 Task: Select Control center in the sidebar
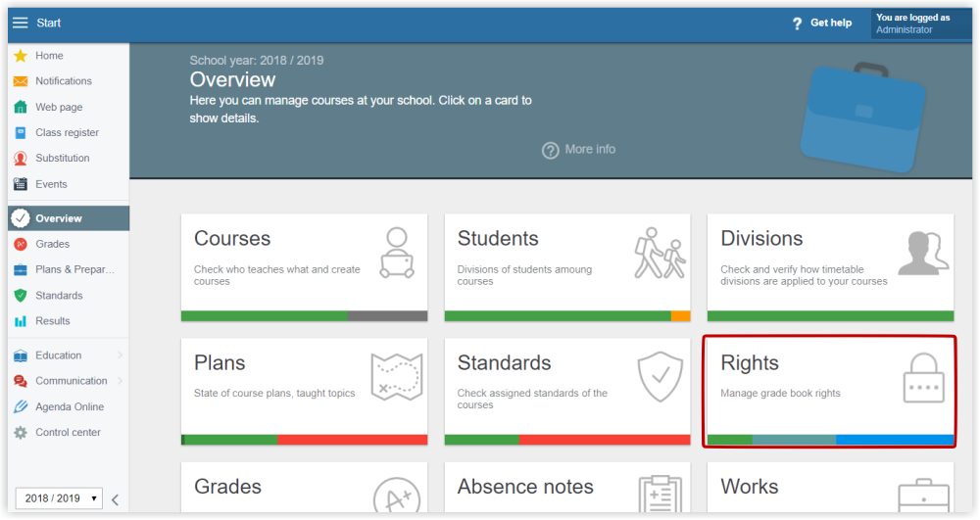point(69,432)
